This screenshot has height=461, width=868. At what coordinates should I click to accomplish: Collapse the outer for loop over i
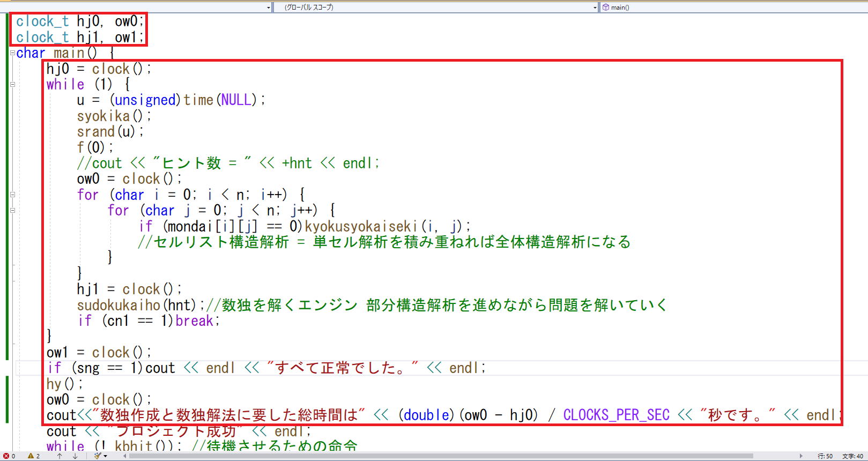click(x=12, y=195)
